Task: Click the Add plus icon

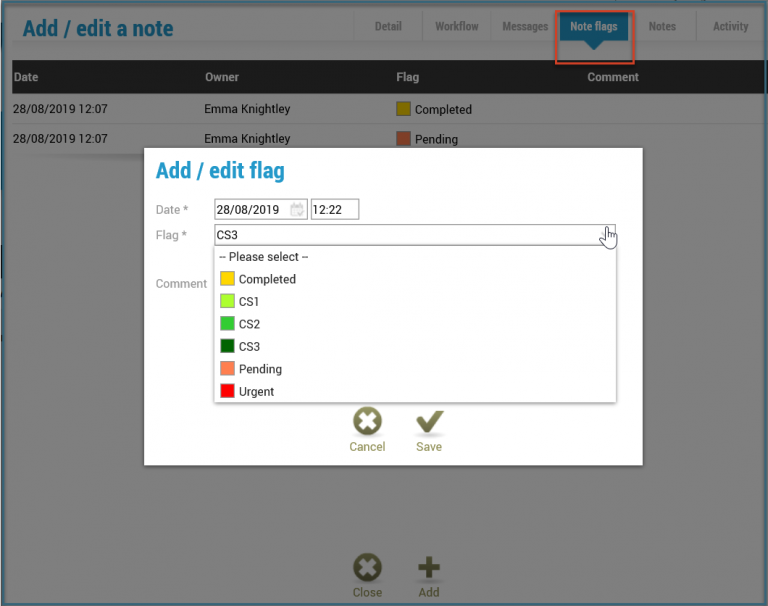Action: 429,568
